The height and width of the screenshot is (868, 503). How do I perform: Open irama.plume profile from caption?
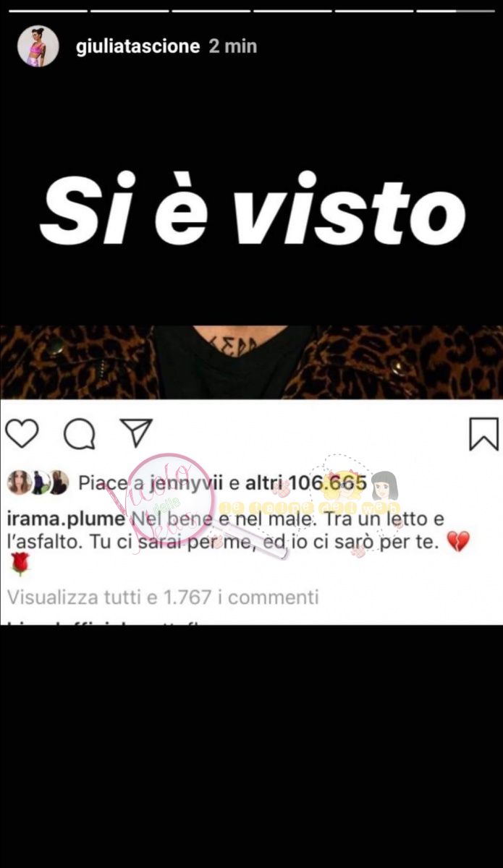pyautogui.click(x=67, y=520)
